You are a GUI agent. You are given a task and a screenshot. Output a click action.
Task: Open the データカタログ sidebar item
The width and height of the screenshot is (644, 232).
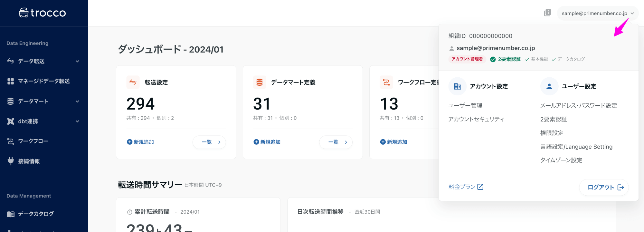click(x=44, y=214)
